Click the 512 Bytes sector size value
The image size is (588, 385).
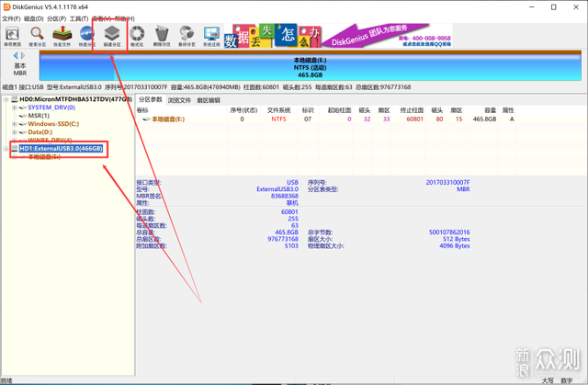point(456,239)
